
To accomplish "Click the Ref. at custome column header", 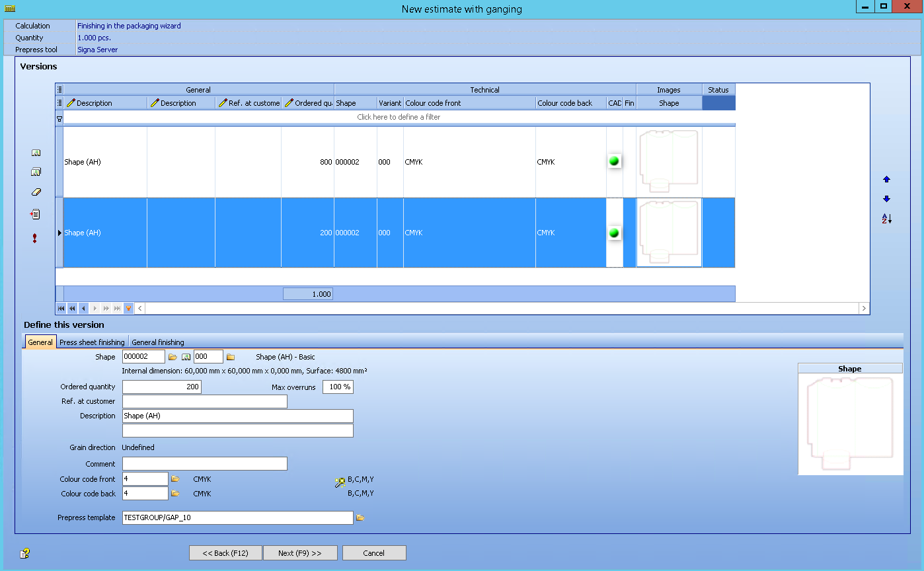I will coord(249,103).
